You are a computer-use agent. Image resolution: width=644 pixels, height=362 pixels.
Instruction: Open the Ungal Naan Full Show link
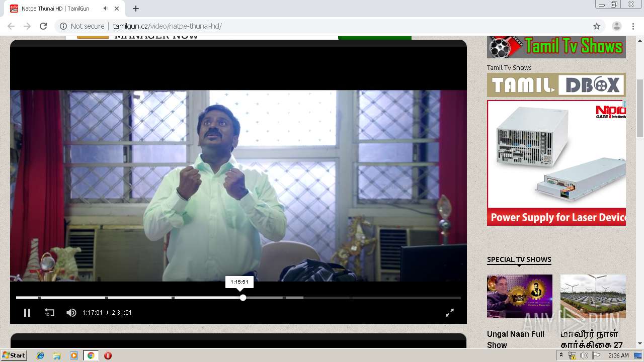516,339
